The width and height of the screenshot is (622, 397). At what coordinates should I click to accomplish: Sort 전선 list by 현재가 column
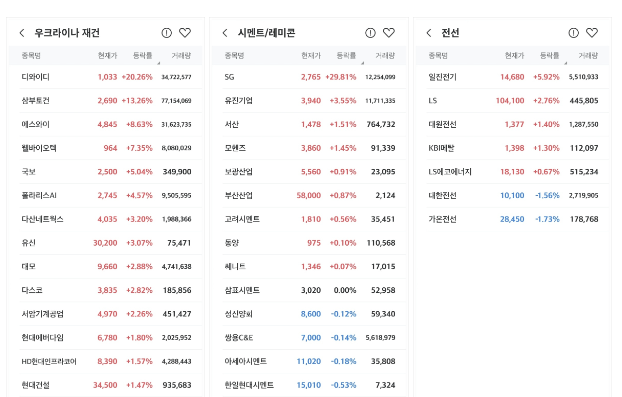[514, 56]
